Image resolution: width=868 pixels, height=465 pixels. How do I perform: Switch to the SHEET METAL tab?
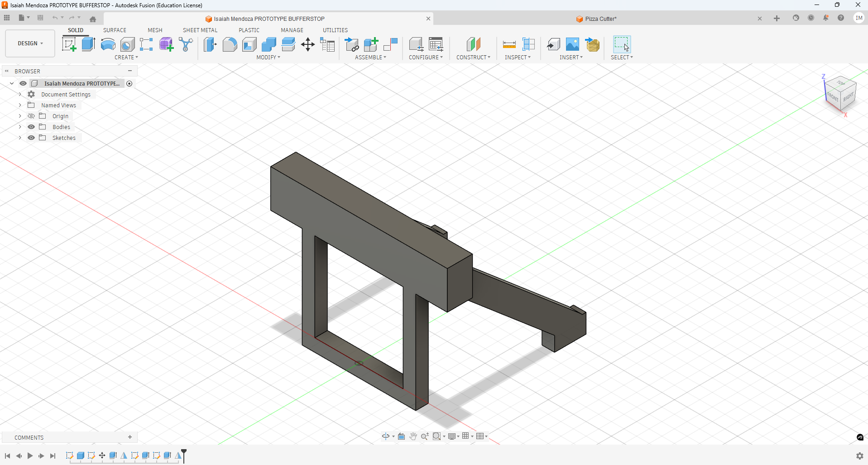point(200,30)
